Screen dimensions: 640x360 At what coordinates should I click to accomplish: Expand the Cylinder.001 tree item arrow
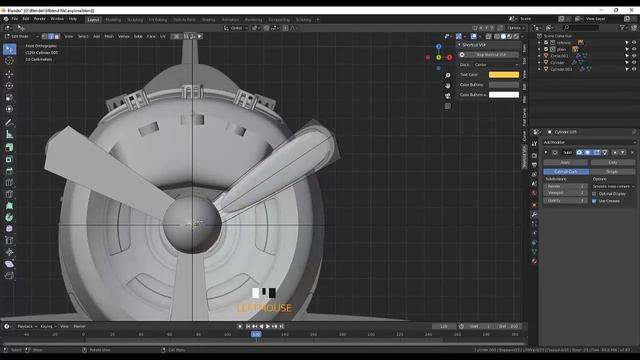click(540, 69)
